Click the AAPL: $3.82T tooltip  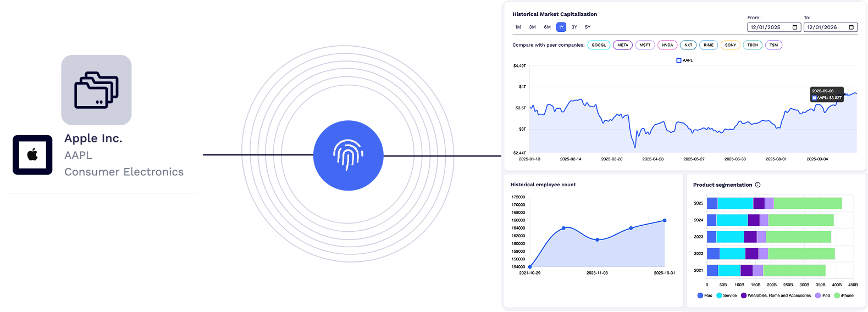[827, 94]
